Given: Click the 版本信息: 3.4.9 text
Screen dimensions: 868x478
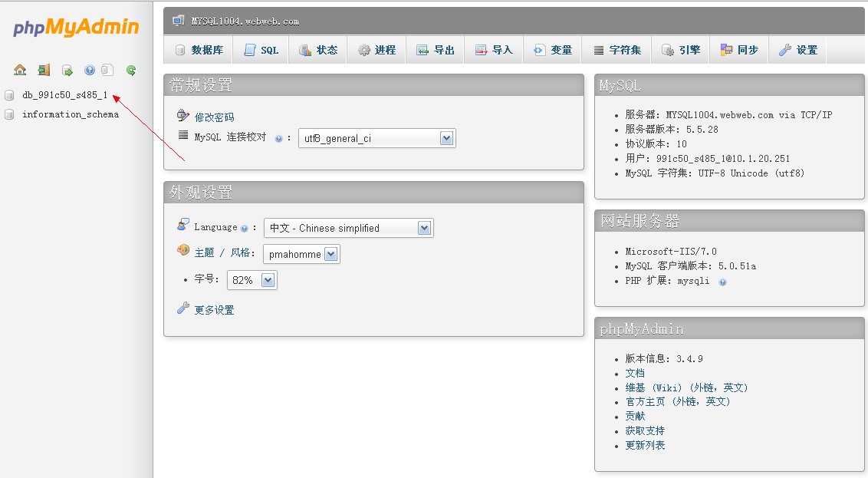Looking at the screenshot, I should pyautogui.click(x=664, y=359).
